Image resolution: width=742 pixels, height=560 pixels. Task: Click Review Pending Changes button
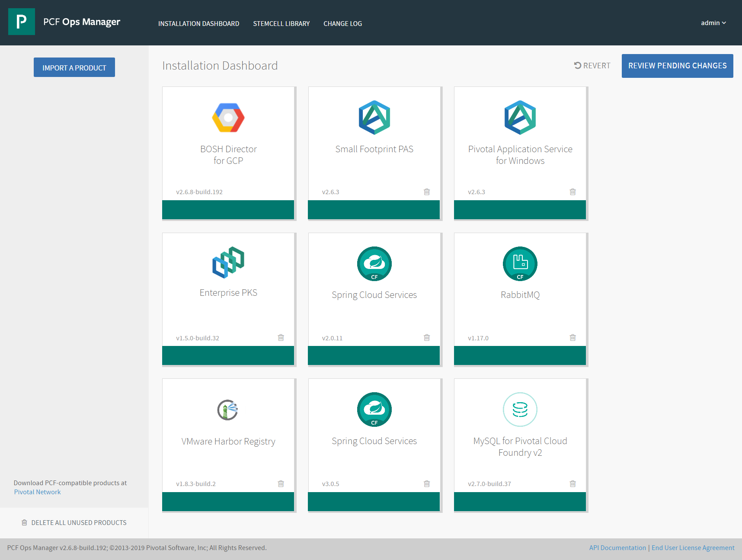point(677,66)
